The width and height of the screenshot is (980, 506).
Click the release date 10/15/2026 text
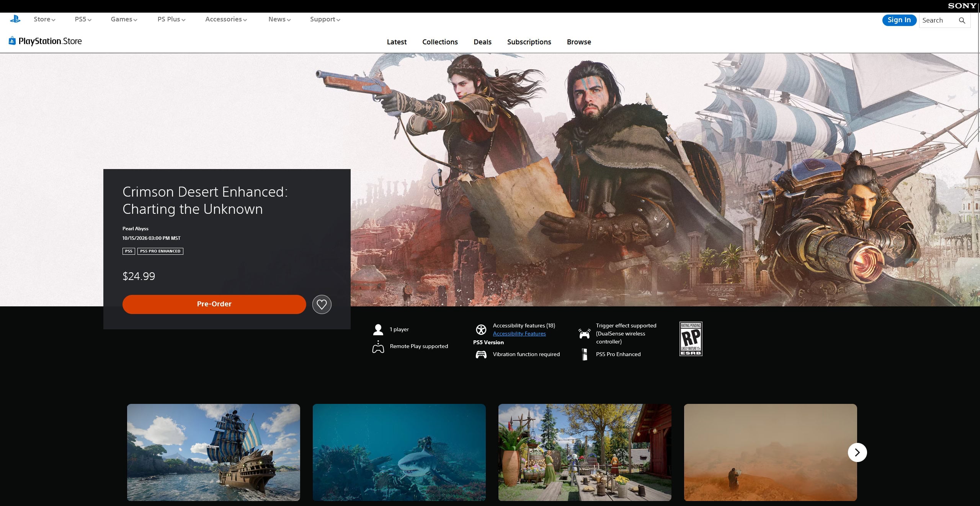[151, 238]
